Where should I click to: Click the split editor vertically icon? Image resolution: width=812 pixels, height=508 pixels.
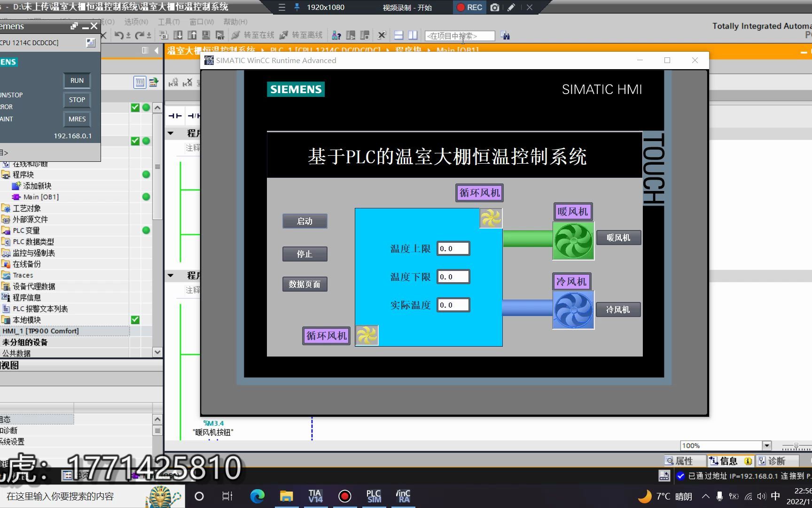413,35
